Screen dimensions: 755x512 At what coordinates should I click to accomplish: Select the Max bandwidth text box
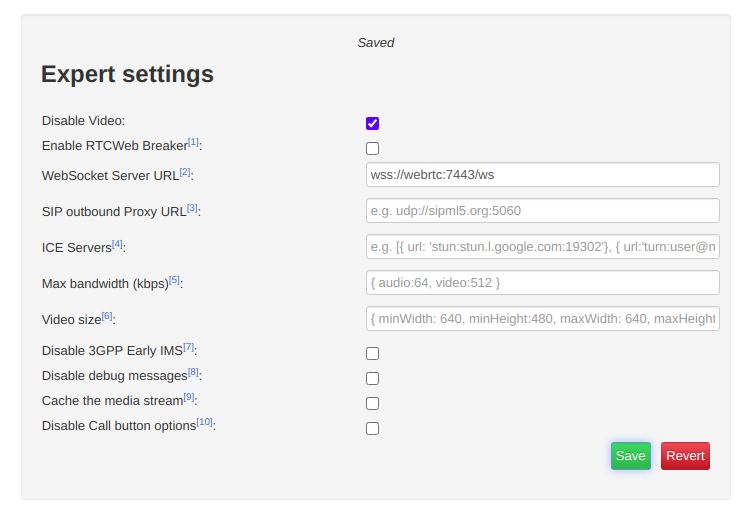click(x=543, y=283)
